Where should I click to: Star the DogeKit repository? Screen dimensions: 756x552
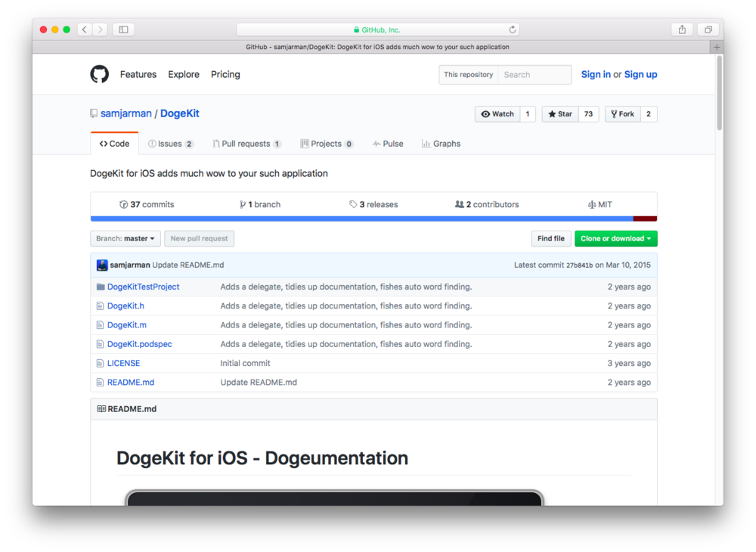(559, 113)
